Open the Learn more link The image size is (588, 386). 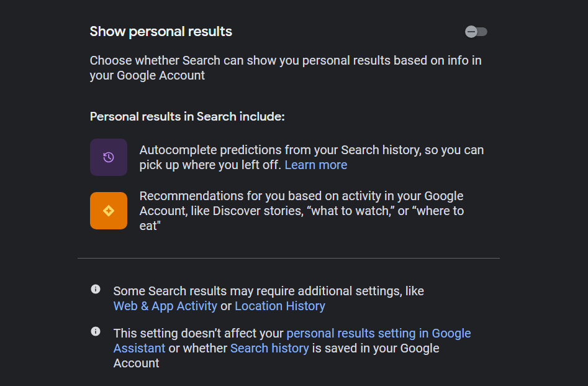[316, 165]
